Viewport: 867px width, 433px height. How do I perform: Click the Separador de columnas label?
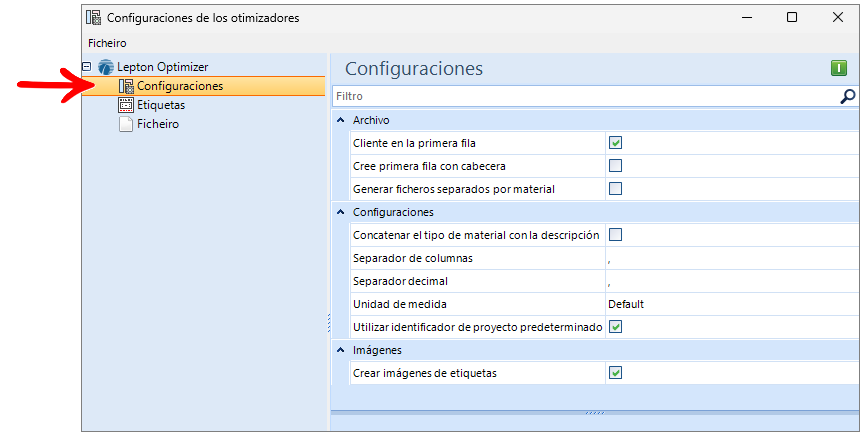pyautogui.click(x=413, y=258)
